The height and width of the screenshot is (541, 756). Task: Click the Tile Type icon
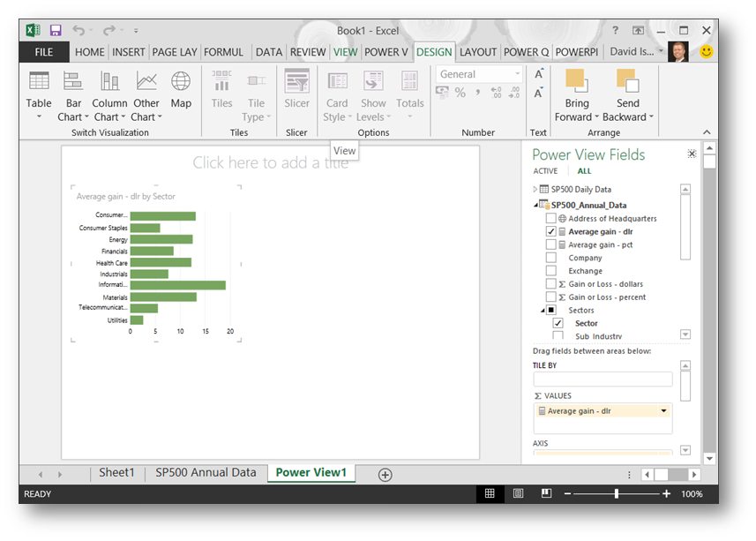tap(256, 81)
